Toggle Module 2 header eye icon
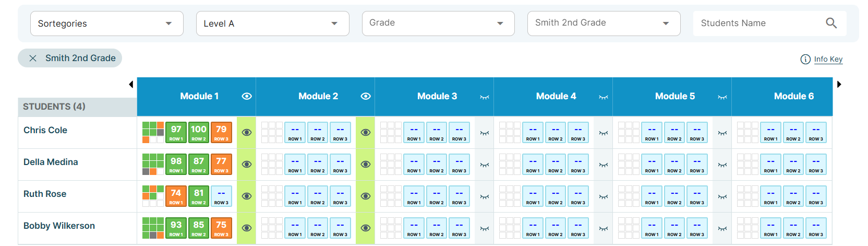Screen dimensions: 868x246 pyautogui.click(x=366, y=96)
